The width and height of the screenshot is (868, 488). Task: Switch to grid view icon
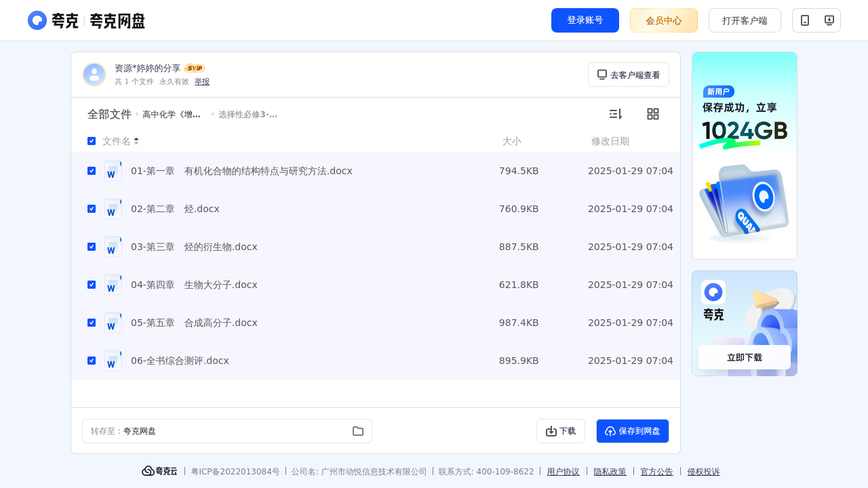pos(653,114)
